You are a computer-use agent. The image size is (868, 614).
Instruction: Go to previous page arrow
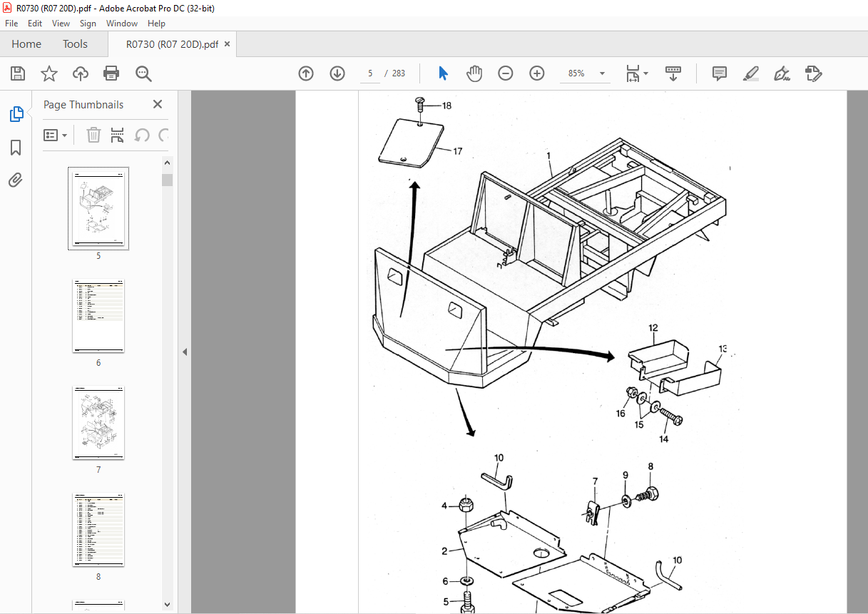[x=306, y=73]
